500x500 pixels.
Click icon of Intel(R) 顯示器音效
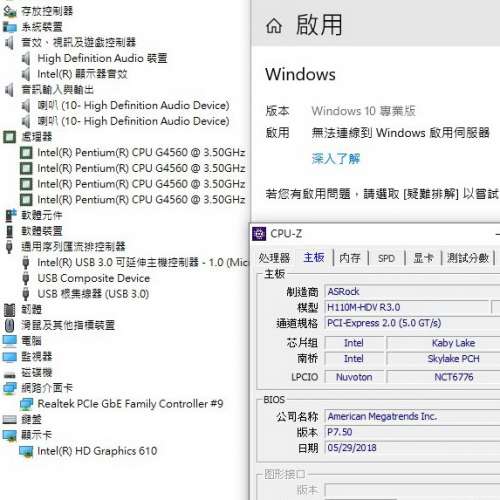pyautogui.click(x=26, y=74)
